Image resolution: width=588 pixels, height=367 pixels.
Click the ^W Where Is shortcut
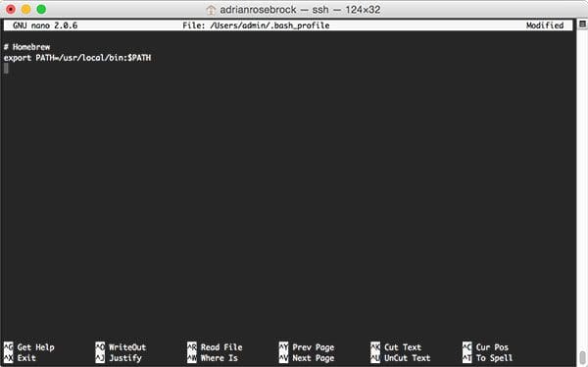(213, 358)
